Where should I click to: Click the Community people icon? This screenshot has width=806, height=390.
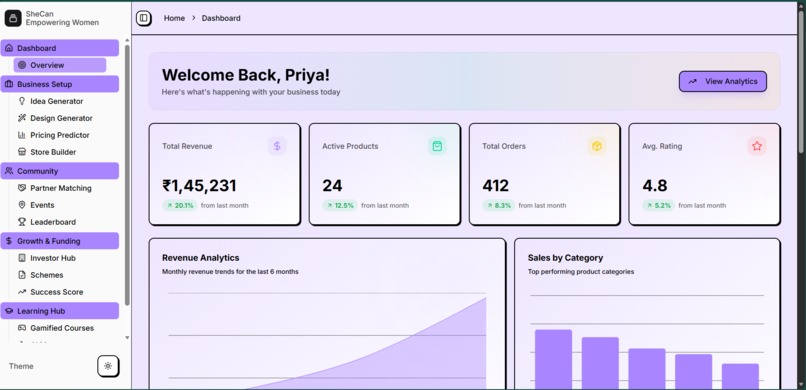(9, 171)
